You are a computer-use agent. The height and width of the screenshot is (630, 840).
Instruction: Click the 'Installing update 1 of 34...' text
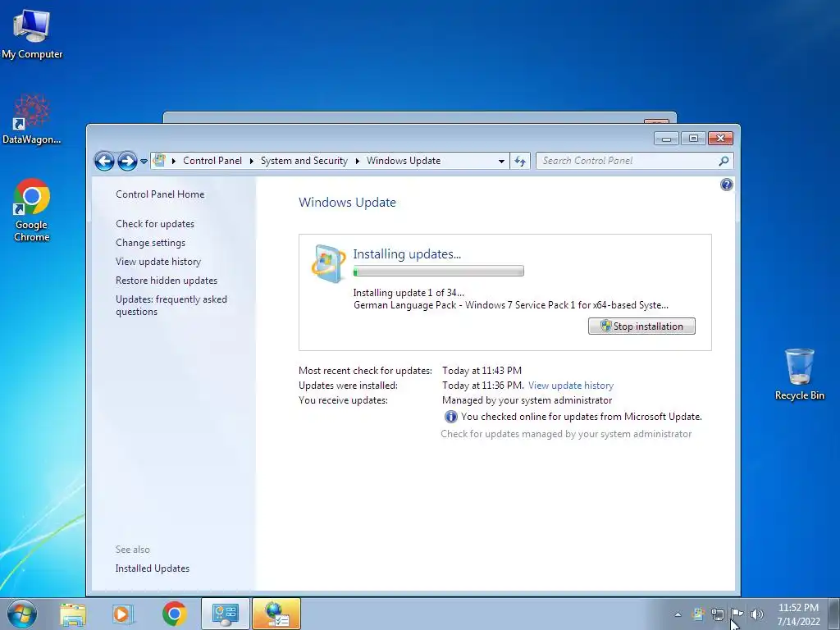409,293
